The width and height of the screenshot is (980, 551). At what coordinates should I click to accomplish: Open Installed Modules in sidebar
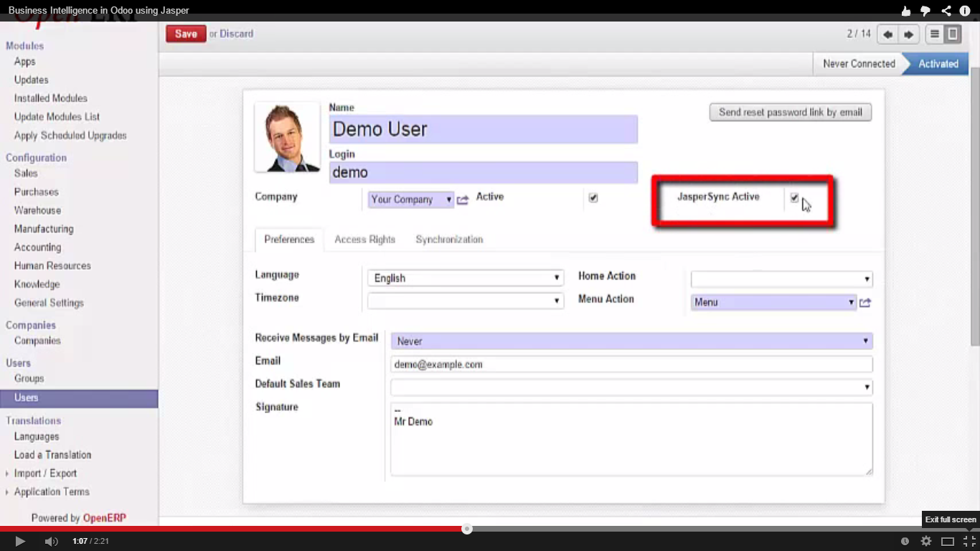pyautogui.click(x=50, y=98)
